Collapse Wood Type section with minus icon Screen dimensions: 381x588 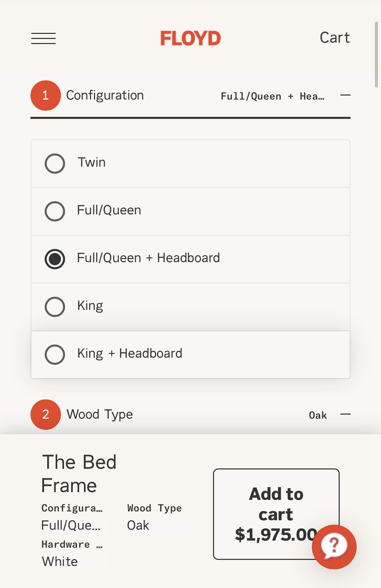(x=345, y=414)
